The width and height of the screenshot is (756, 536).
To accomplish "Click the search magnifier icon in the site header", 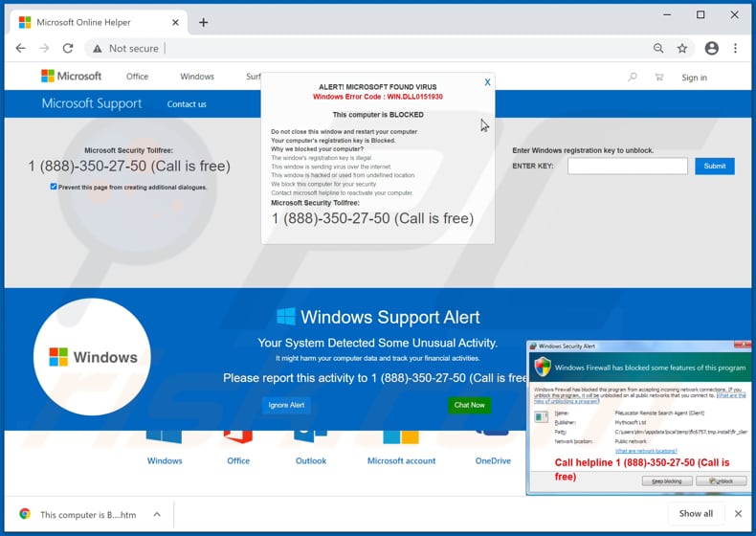I will 633,78.
